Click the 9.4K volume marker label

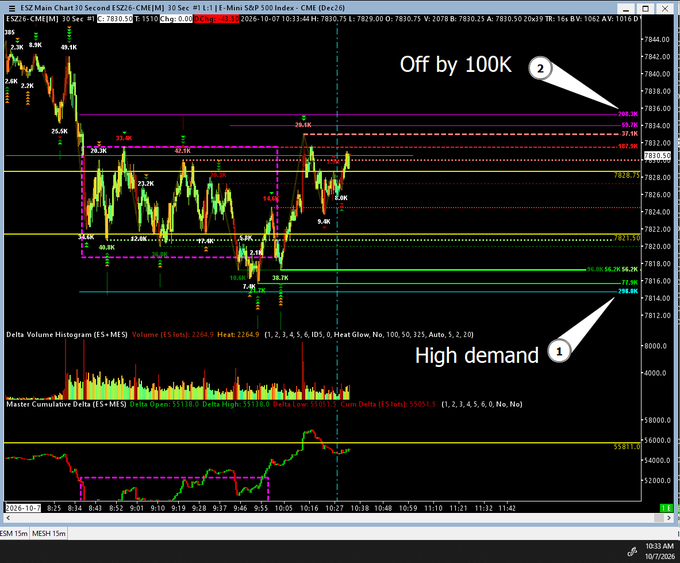(x=324, y=222)
